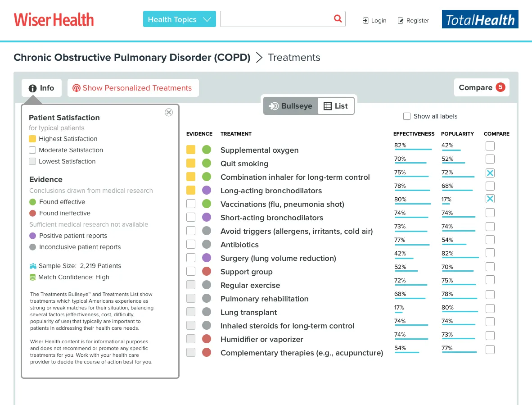Open the Health Topics dropdown
The width and height of the screenshot is (532, 405).
(180, 19)
